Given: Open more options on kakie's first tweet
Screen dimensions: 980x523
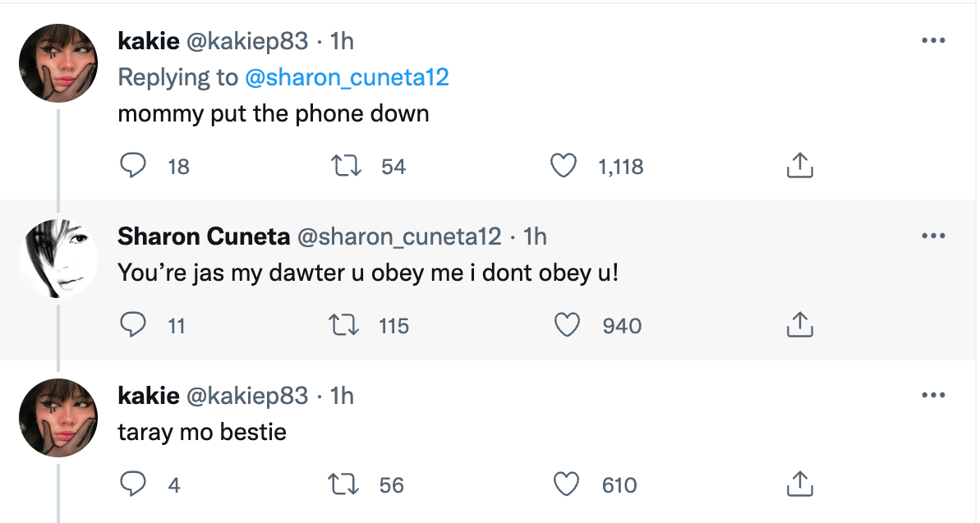Looking at the screenshot, I should pos(933,40).
